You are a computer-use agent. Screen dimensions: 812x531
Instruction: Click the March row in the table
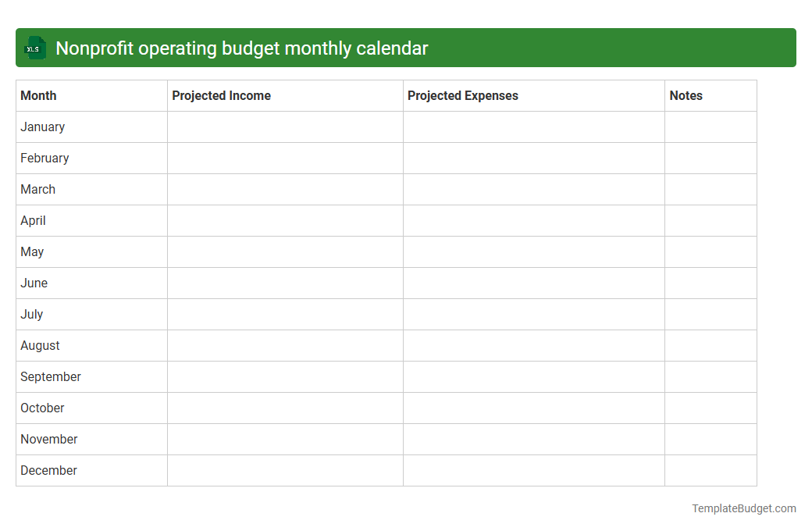(37, 189)
